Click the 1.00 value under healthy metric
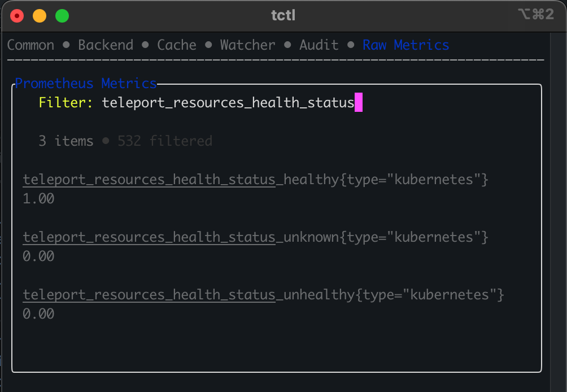The width and height of the screenshot is (567, 392). [x=38, y=199]
